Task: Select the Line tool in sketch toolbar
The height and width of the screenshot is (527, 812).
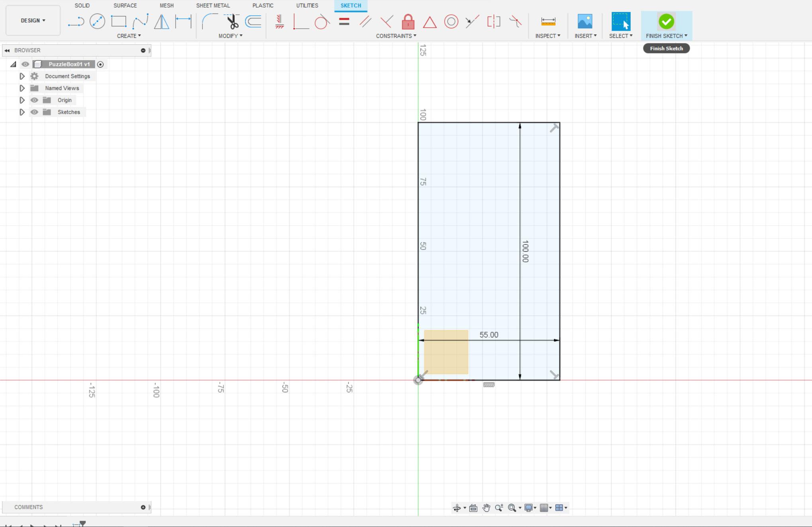Action: [75, 21]
